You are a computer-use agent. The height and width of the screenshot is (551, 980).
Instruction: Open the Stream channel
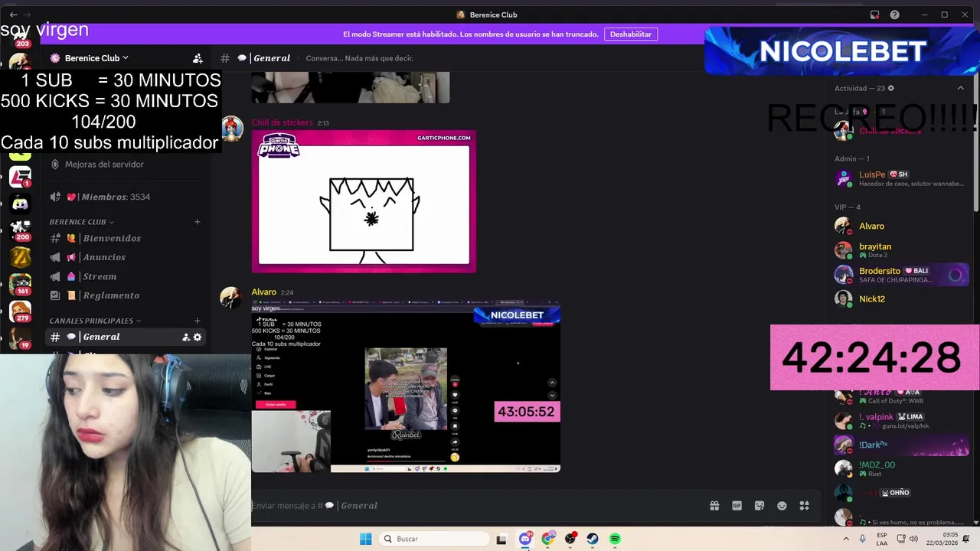[x=126, y=276]
